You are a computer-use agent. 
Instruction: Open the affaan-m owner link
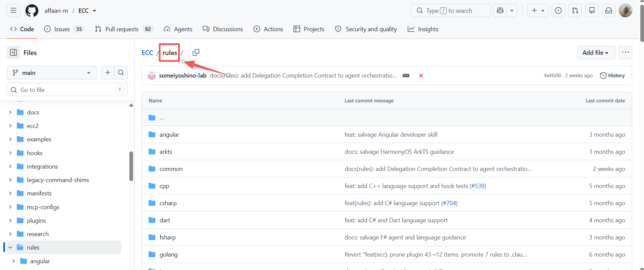click(x=56, y=11)
